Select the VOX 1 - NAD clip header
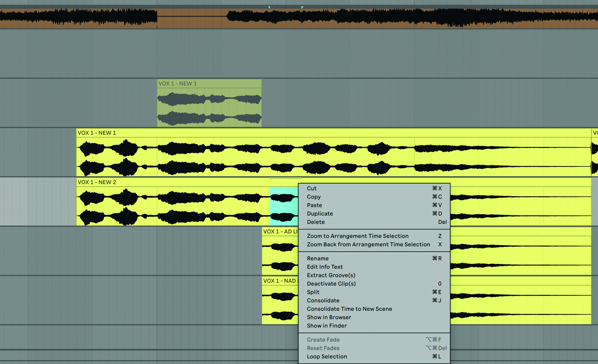 280,281
